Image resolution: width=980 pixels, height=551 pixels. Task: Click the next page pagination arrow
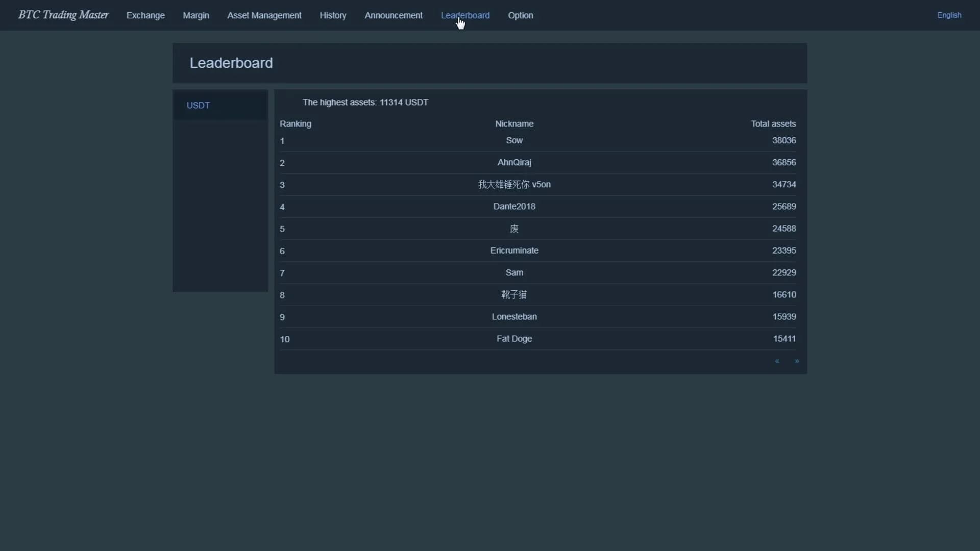797,361
